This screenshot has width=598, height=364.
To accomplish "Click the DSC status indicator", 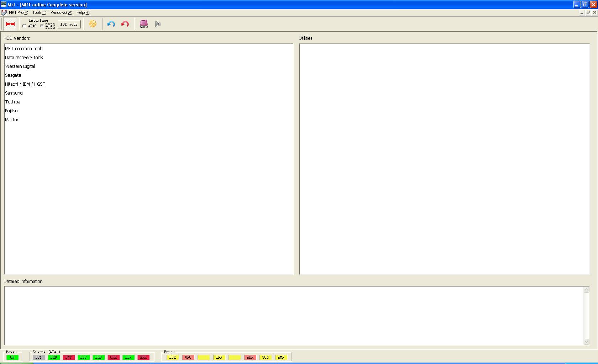I will pyautogui.click(x=84, y=357).
